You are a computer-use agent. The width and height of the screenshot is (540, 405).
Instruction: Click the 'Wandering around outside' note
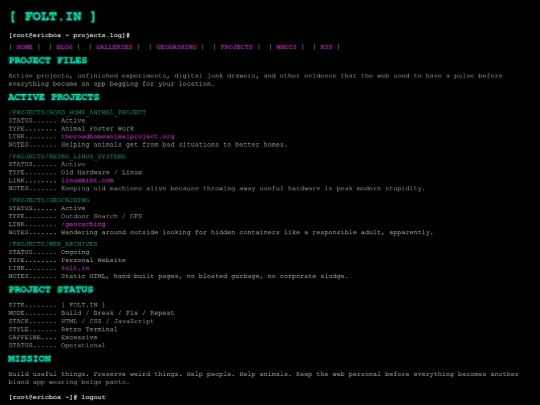(x=247, y=232)
